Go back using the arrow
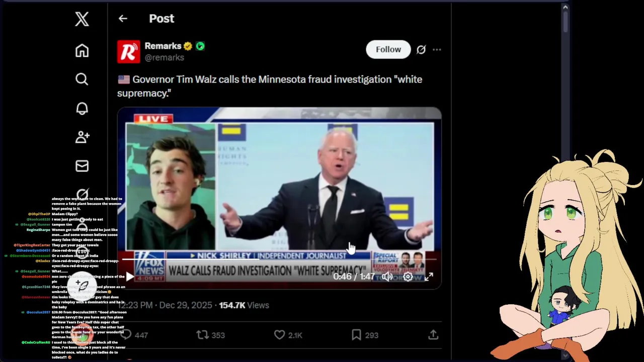644x362 pixels. click(123, 19)
